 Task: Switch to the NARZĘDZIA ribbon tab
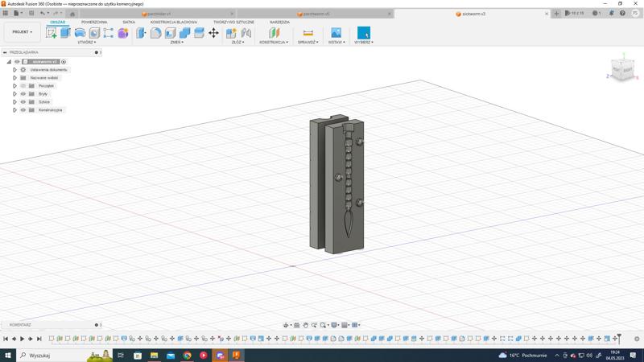(279, 23)
